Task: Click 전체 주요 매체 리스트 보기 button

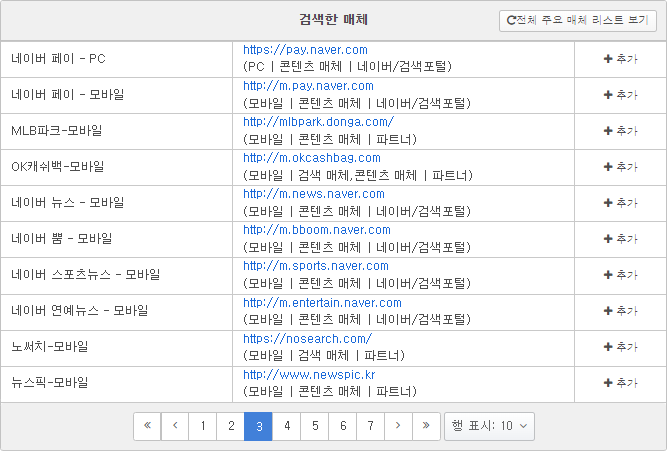Action: tap(578, 20)
